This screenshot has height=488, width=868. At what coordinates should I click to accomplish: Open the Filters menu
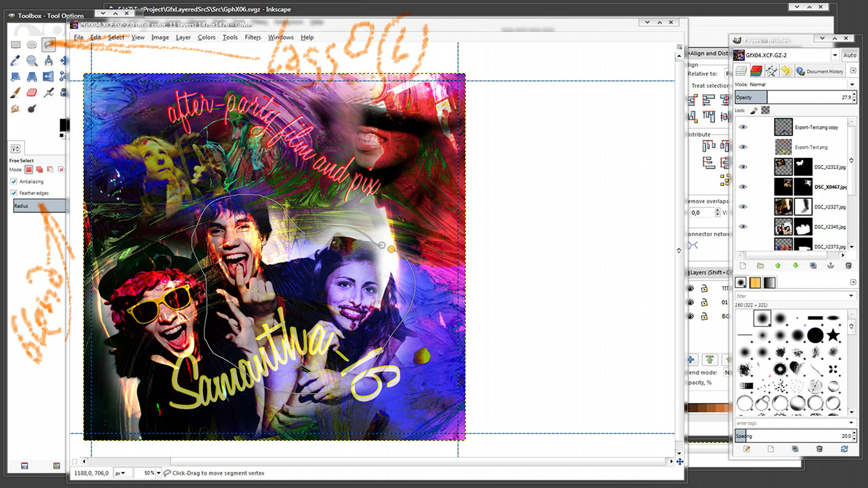pyautogui.click(x=253, y=37)
